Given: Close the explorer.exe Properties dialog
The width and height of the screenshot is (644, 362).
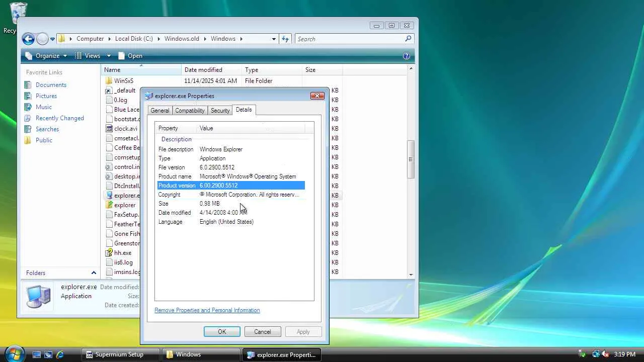Looking at the screenshot, I should 317,96.
